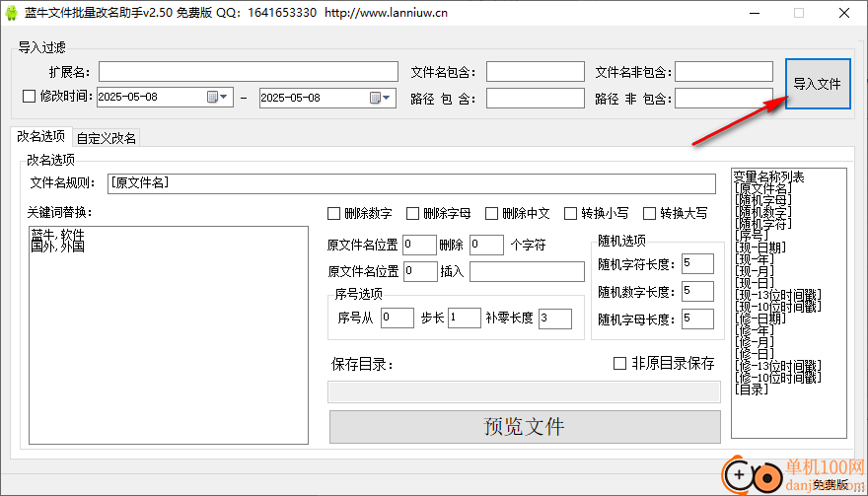Check the 删除字母 option
This screenshot has width=868, height=496.
tap(412, 213)
